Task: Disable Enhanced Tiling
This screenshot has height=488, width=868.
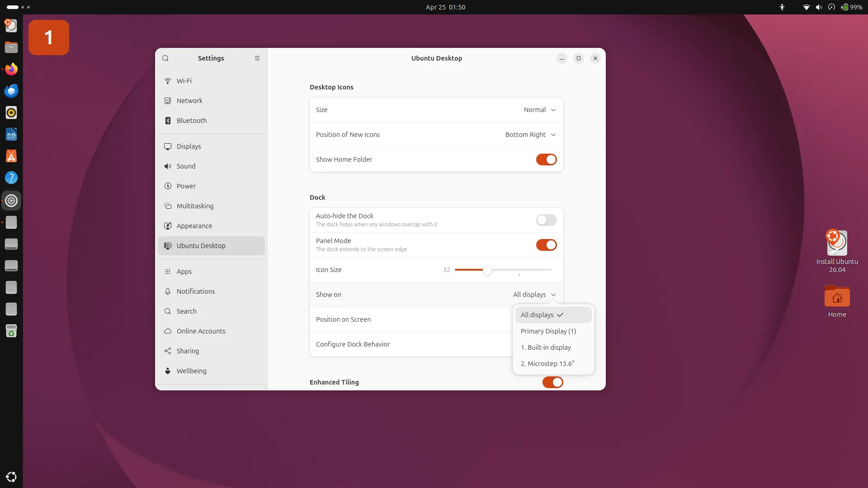Action: coord(552,382)
